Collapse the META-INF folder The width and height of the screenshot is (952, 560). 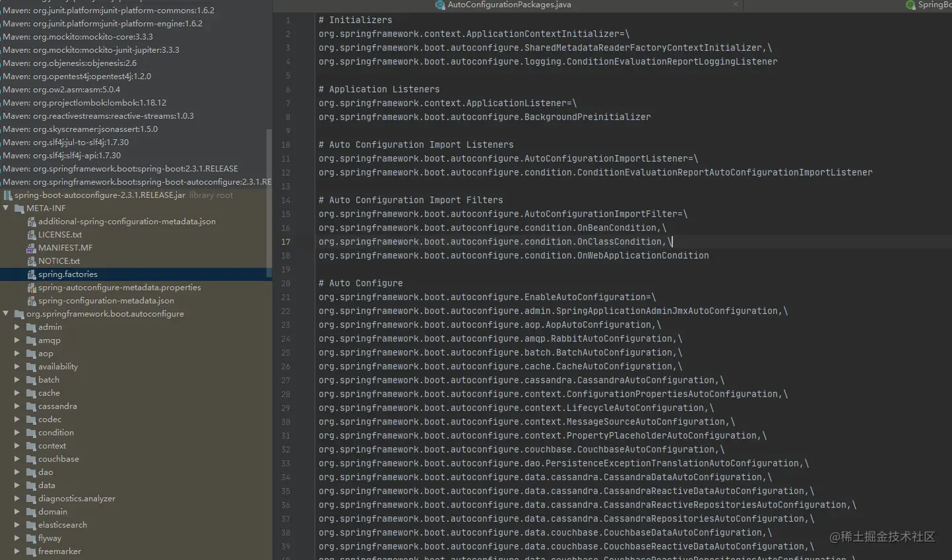click(x=6, y=208)
